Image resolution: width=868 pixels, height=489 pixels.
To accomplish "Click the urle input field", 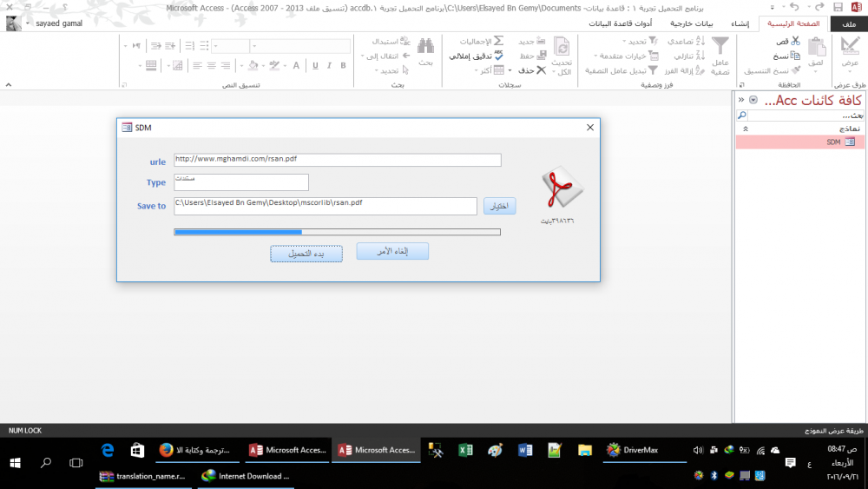I will click(337, 160).
